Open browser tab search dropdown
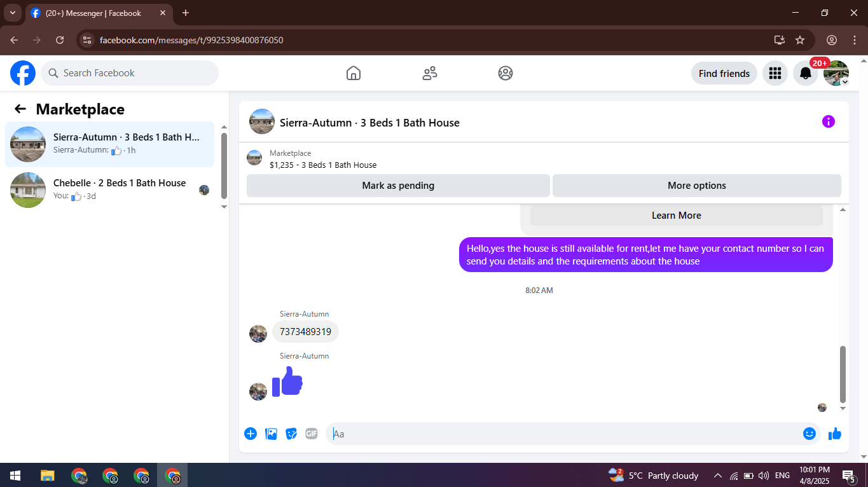 point(13,13)
